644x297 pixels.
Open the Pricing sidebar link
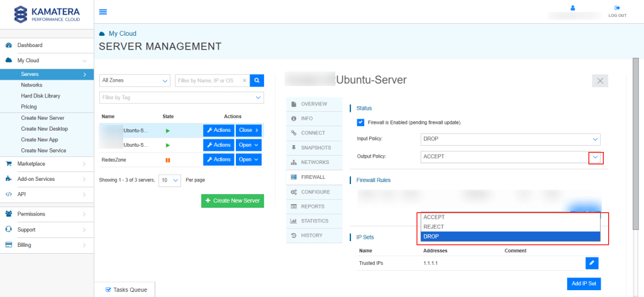pyautogui.click(x=29, y=107)
